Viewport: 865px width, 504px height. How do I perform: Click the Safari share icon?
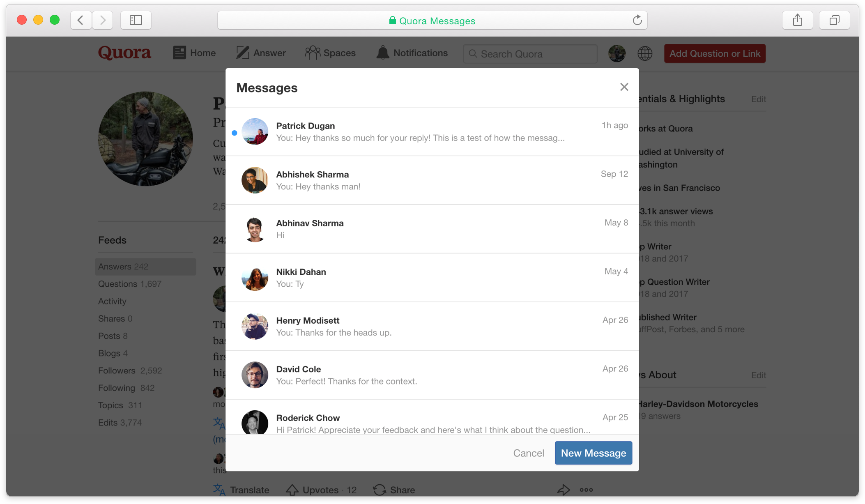797,20
